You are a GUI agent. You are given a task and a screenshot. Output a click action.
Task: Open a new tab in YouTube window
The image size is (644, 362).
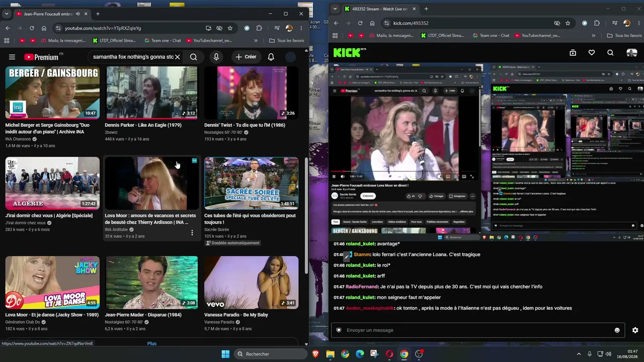coord(98,14)
